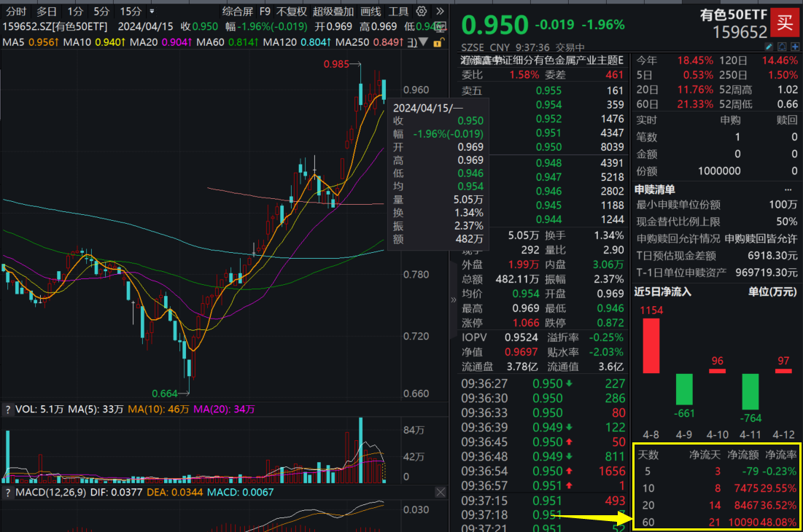Set price alert with the bell icon
Image resolution: width=803 pixels, height=532 pixels.
coord(782,47)
